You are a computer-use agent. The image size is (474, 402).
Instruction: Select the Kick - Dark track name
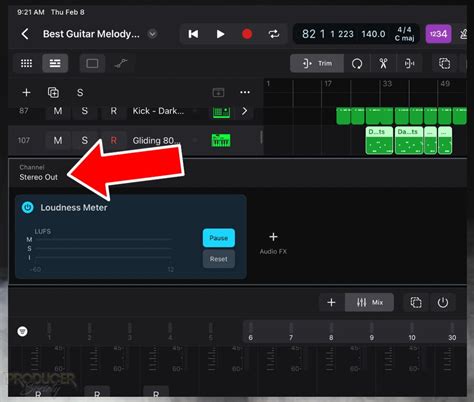(158, 111)
